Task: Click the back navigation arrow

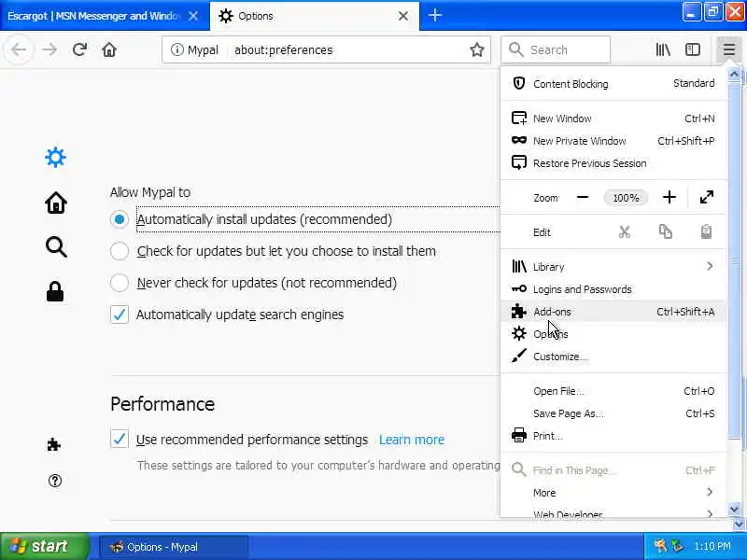Action: coord(19,49)
